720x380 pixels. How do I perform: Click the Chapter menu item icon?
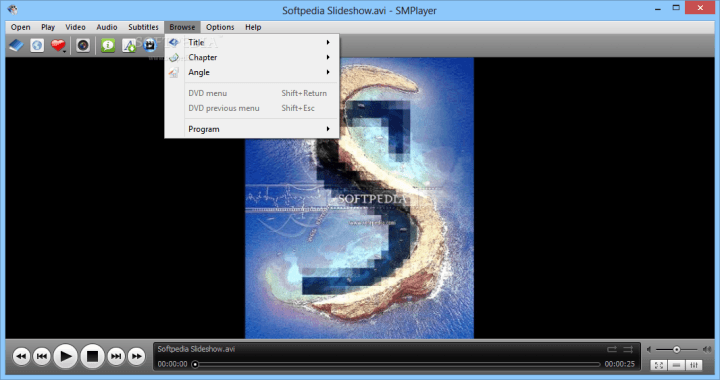174,57
